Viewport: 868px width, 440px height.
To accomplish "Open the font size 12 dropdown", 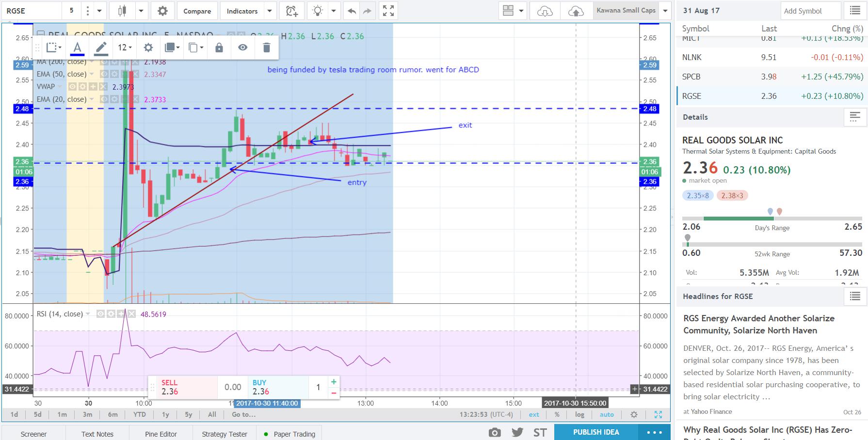I will pos(125,47).
